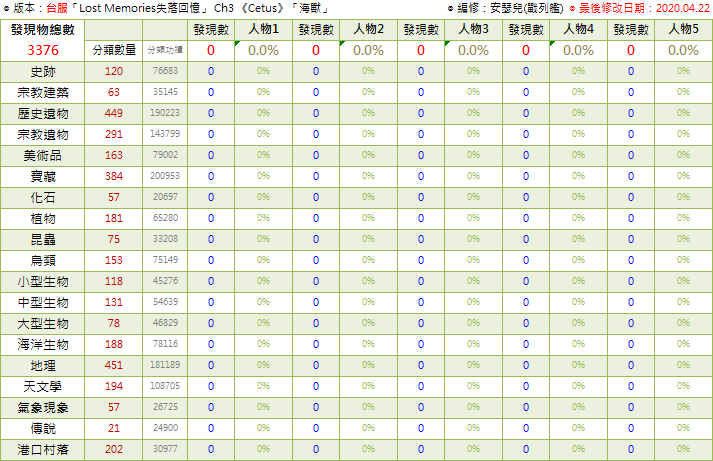Click the 發現物總數 header cell
Viewport: 713px width, 461px height.
(43, 30)
